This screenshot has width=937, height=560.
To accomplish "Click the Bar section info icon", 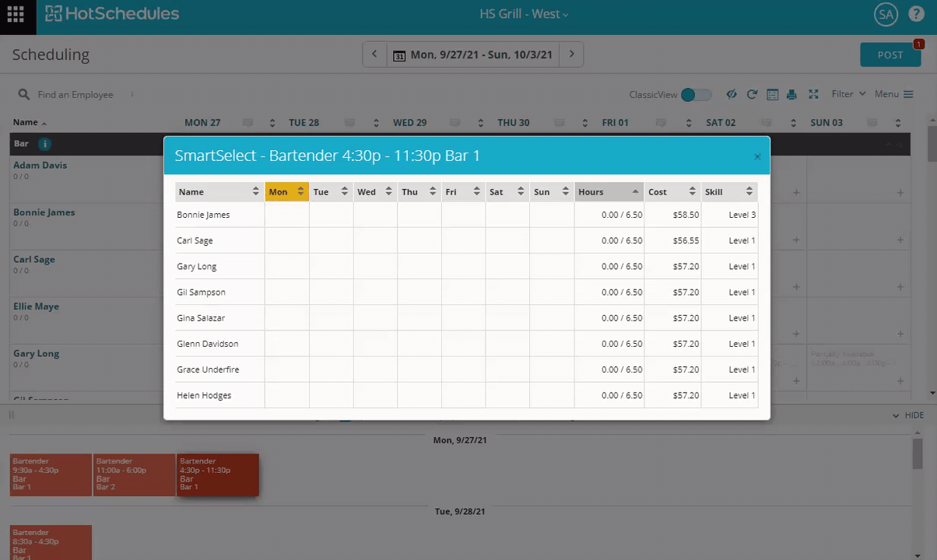I will (x=44, y=144).
